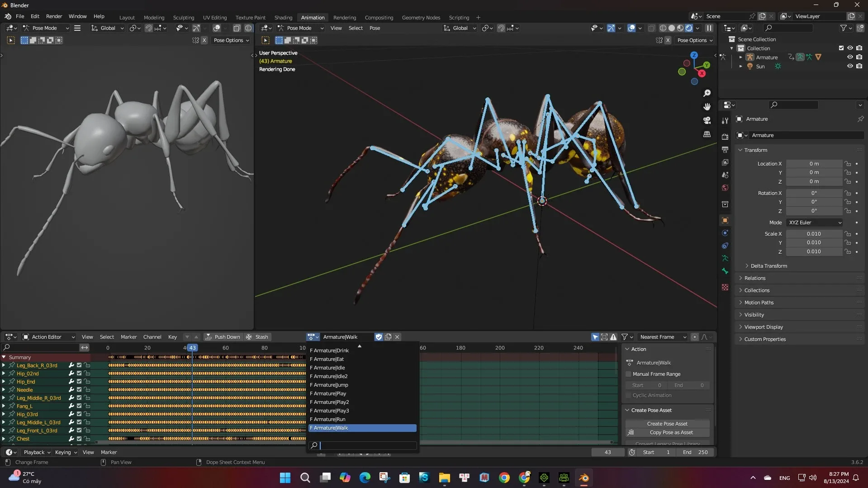
Task: Open Windows Start menu
Action: 285,478
